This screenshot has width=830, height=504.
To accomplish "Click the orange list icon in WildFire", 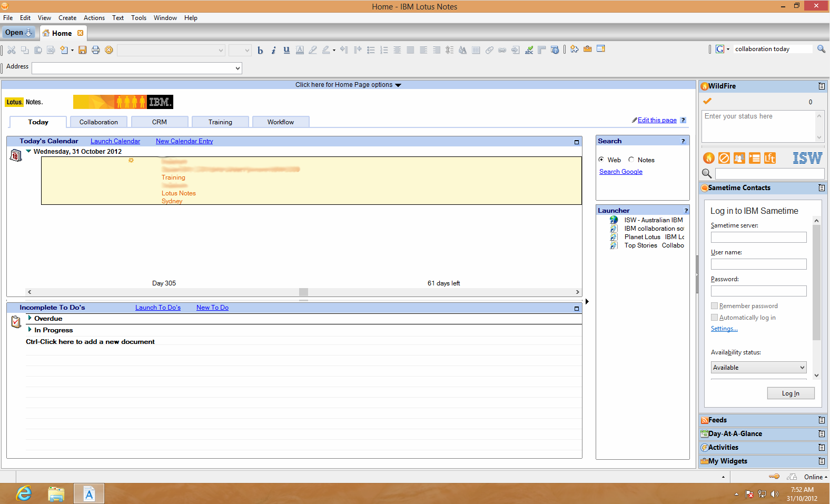I will coord(755,158).
